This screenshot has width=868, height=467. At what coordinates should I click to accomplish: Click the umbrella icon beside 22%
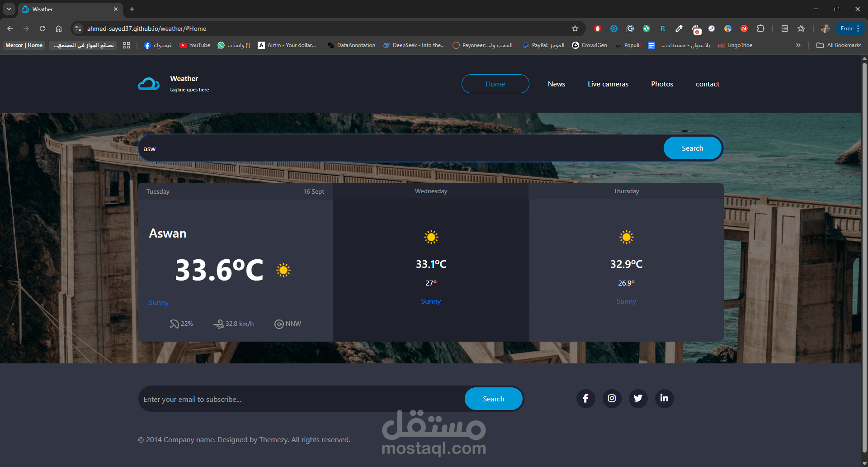[174, 324]
